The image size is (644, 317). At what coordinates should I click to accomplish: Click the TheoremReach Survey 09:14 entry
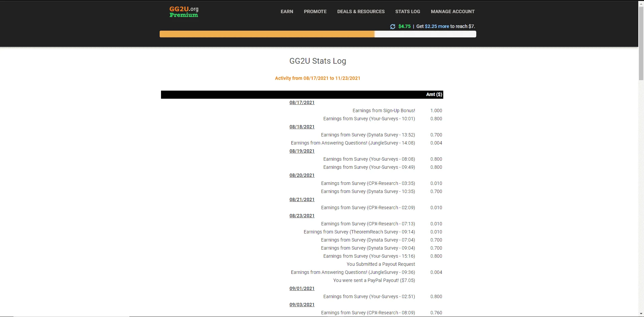(359, 232)
